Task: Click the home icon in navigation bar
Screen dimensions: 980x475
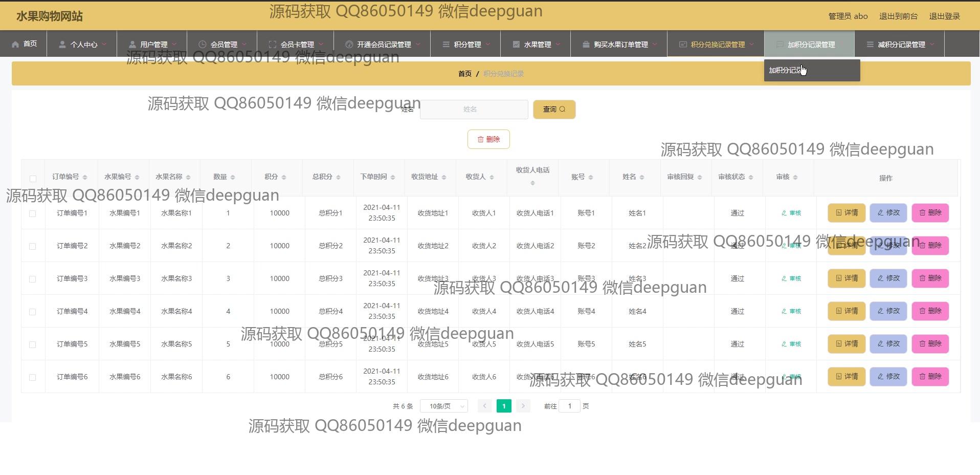Action: [x=15, y=44]
